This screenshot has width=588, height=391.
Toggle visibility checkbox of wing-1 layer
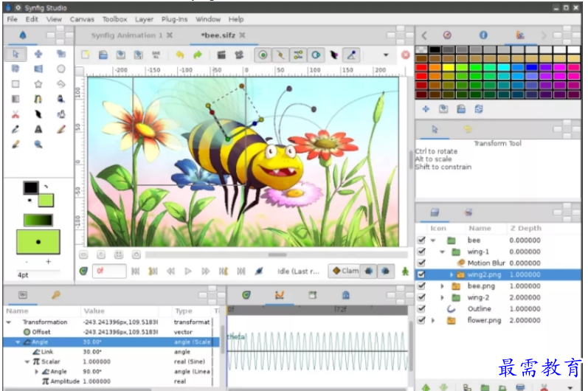tap(421, 252)
